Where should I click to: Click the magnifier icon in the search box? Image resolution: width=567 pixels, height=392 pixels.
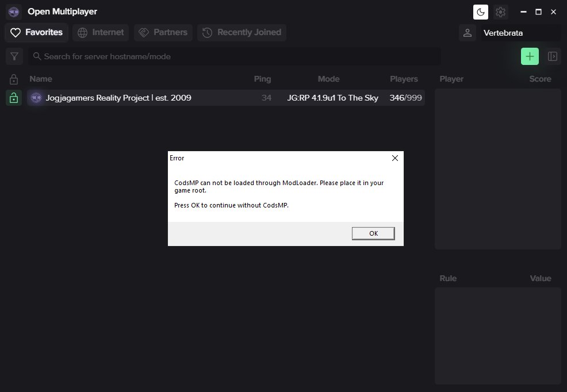click(37, 56)
